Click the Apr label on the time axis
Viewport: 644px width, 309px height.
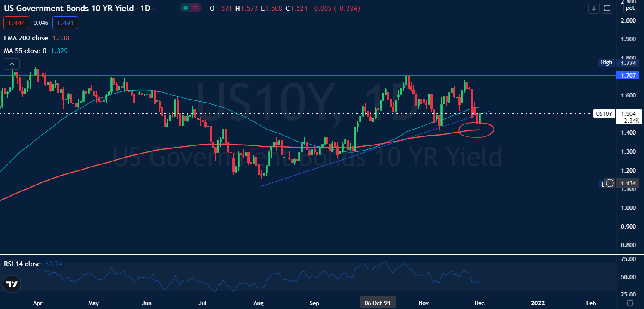pyautogui.click(x=37, y=303)
